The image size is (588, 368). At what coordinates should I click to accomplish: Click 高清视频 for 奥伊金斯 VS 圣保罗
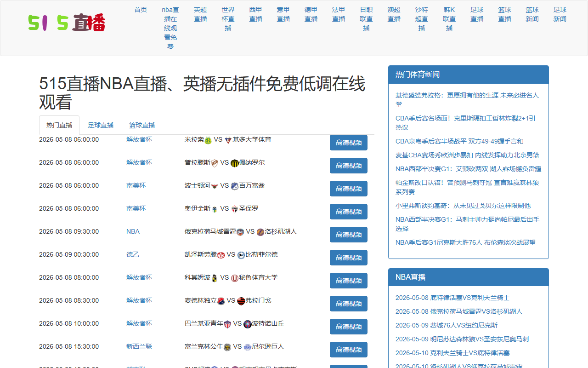point(349,212)
